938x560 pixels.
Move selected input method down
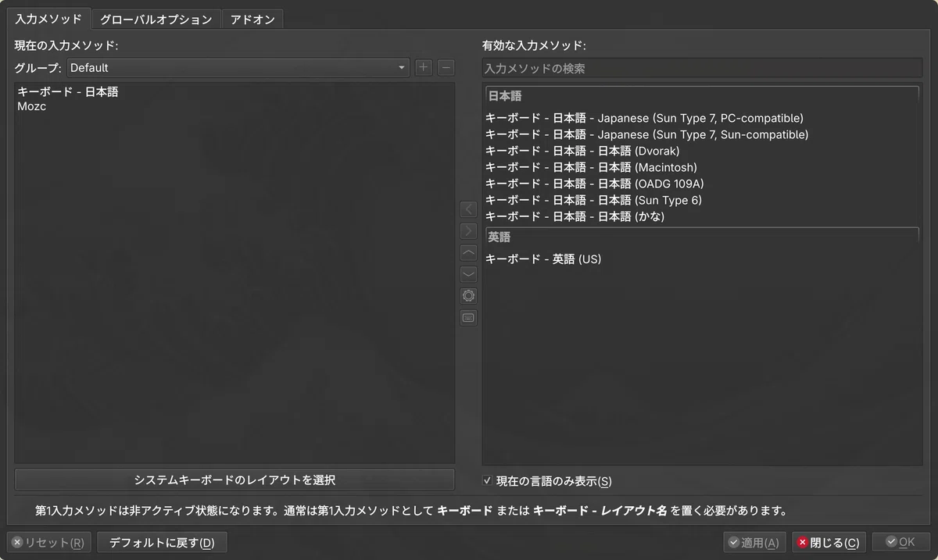[468, 274]
